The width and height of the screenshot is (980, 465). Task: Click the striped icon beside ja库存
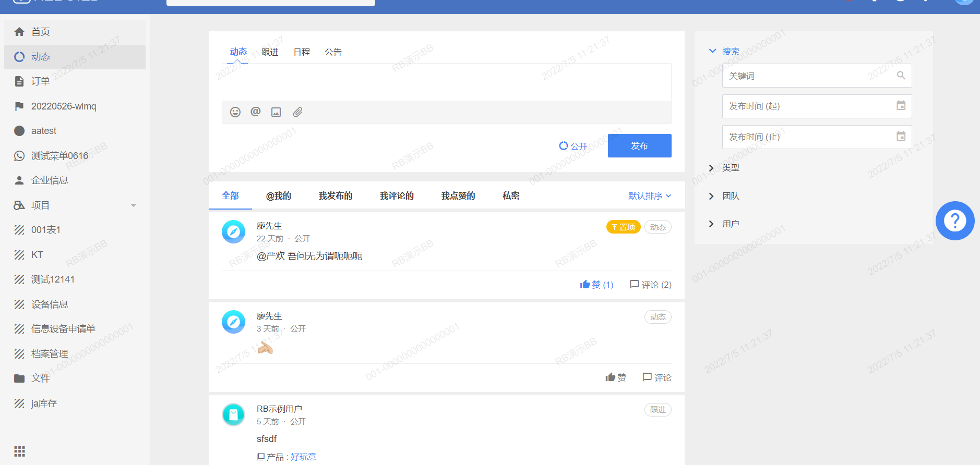tap(19, 403)
